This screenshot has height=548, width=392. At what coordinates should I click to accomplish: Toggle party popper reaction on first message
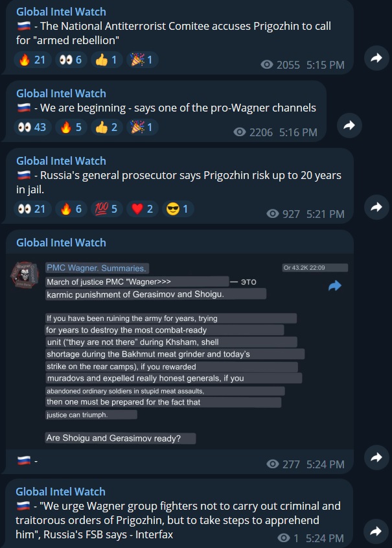pyautogui.click(x=143, y=60)
